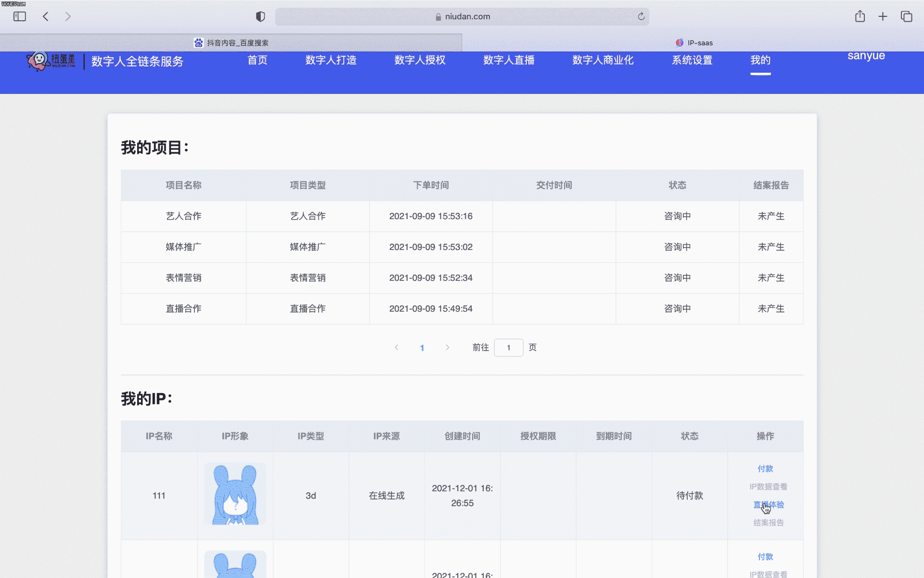
Task: Open 数字人商业化 menu item
Action: click(x=603, y=60)
